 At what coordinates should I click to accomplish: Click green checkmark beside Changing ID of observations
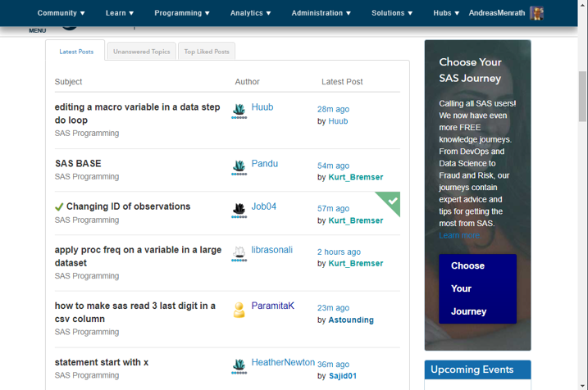pos(59,206)
